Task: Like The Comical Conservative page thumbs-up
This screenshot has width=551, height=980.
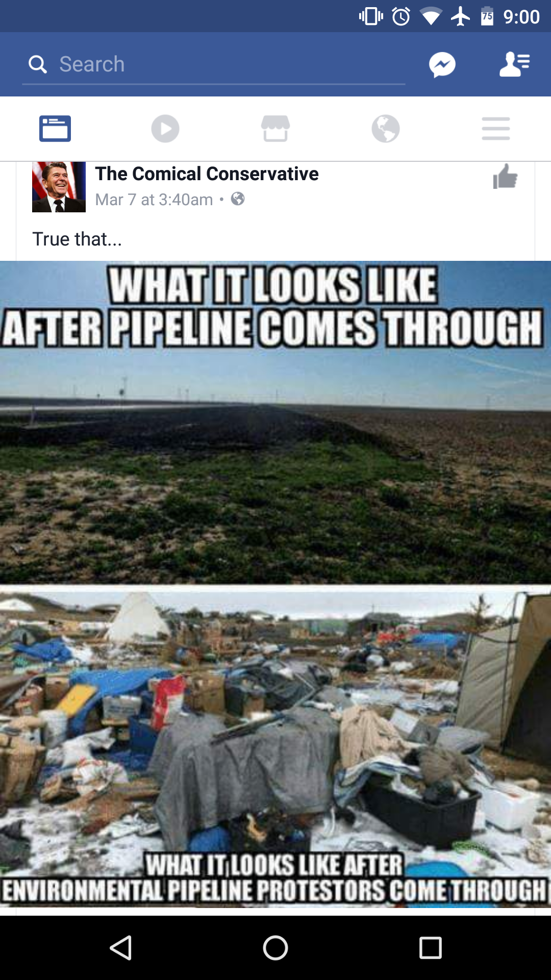Action: tap(505, 177)
